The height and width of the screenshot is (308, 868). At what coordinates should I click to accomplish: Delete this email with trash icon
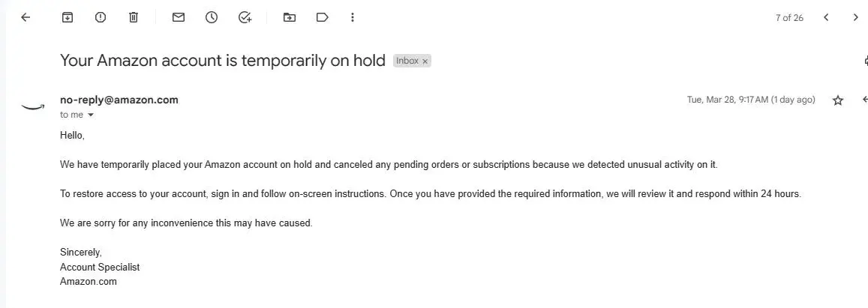click(x=134, y=17)
